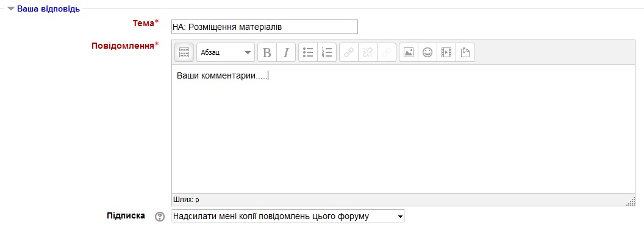Insert an unordered bullet list

pyautogui.click(x=308, y=52)
